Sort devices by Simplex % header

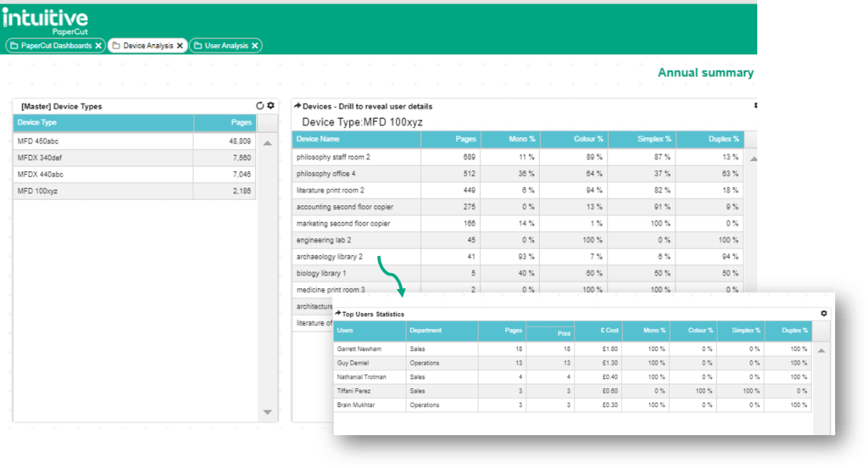tap(643, 139)
